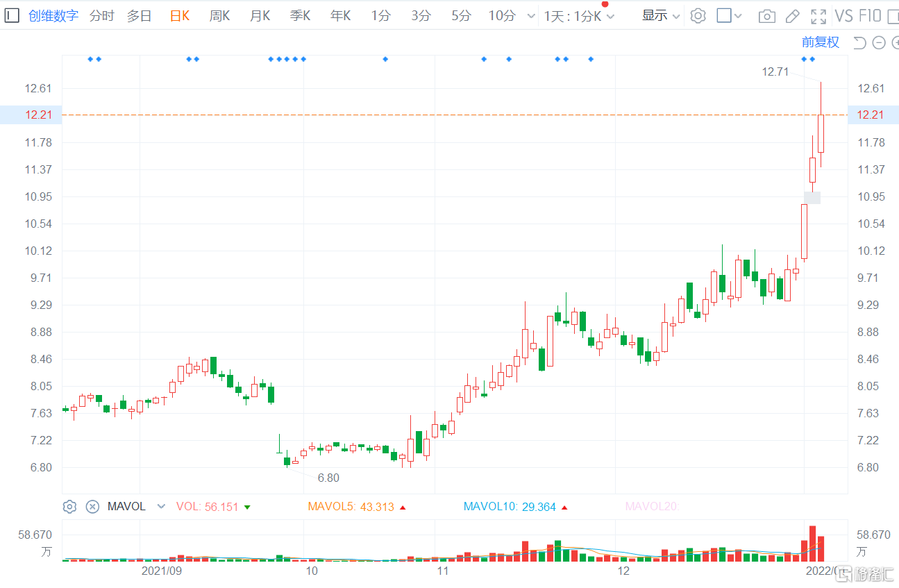Screen dimensions: 899x588
Task: Select the 年K yearly chart tab
Action: coord(340,15)
